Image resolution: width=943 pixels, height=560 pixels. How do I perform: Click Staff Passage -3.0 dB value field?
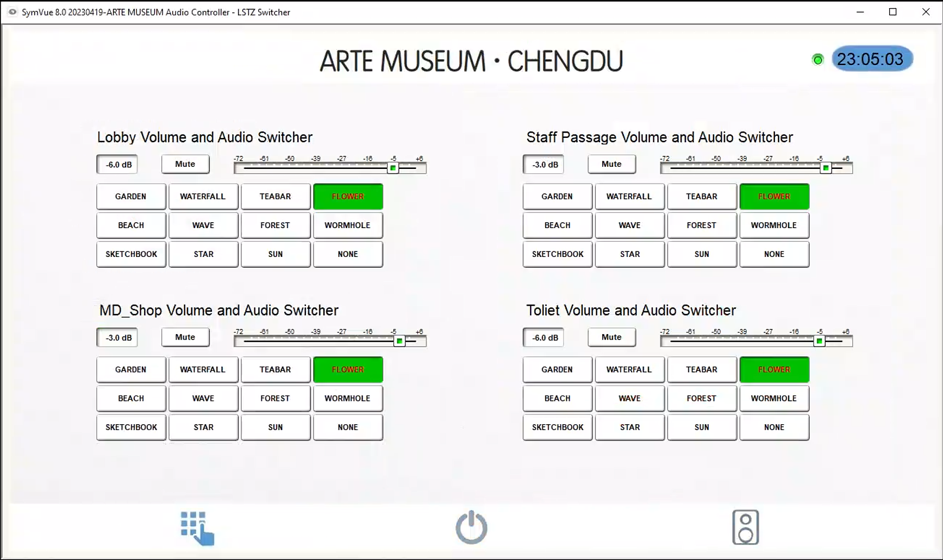point(544,165)
